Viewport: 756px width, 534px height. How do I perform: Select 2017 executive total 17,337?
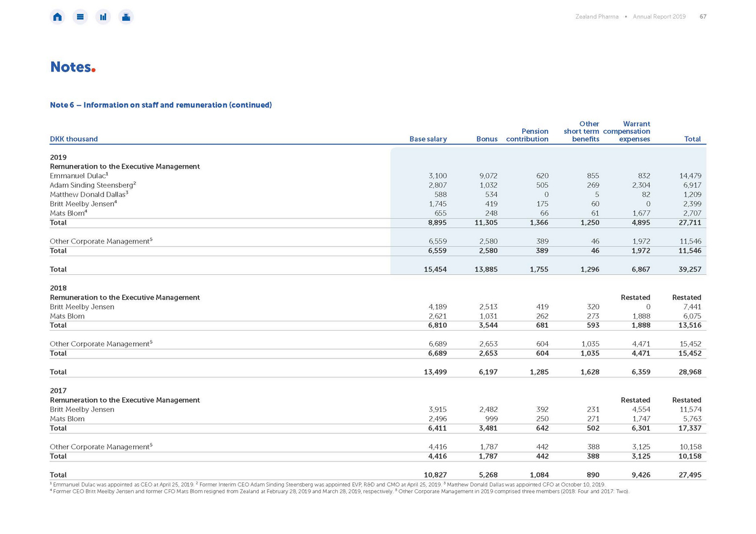[x=690, y=428]
